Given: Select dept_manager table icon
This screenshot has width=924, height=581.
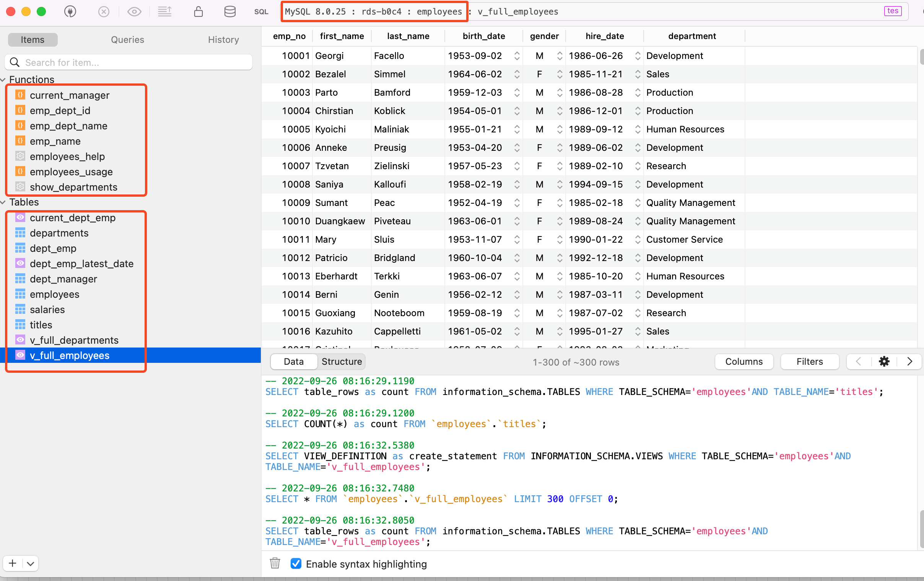Looking at the screenshot, I should point(20,279).
